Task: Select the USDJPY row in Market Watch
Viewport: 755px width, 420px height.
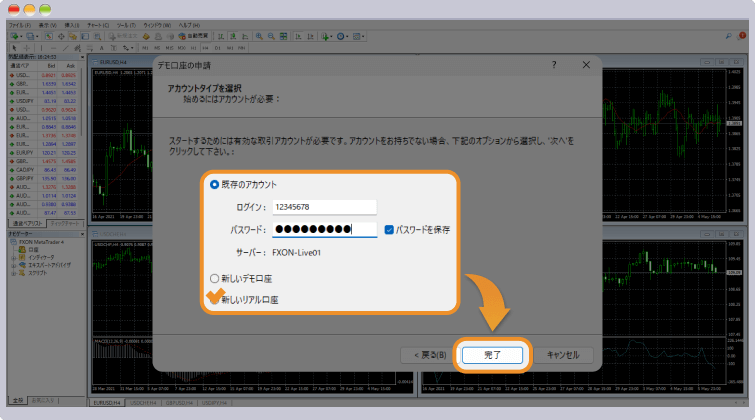Action: coord(42,101)
